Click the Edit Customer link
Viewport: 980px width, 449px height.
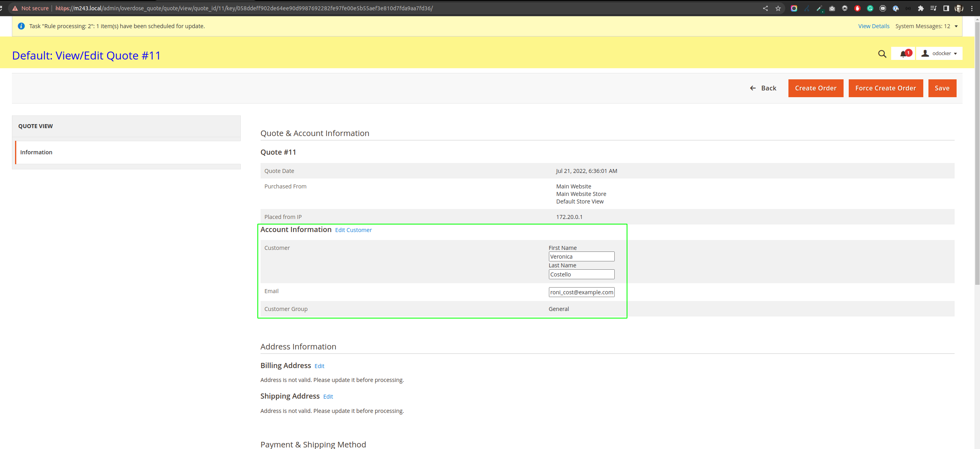[x=353, y=230]
